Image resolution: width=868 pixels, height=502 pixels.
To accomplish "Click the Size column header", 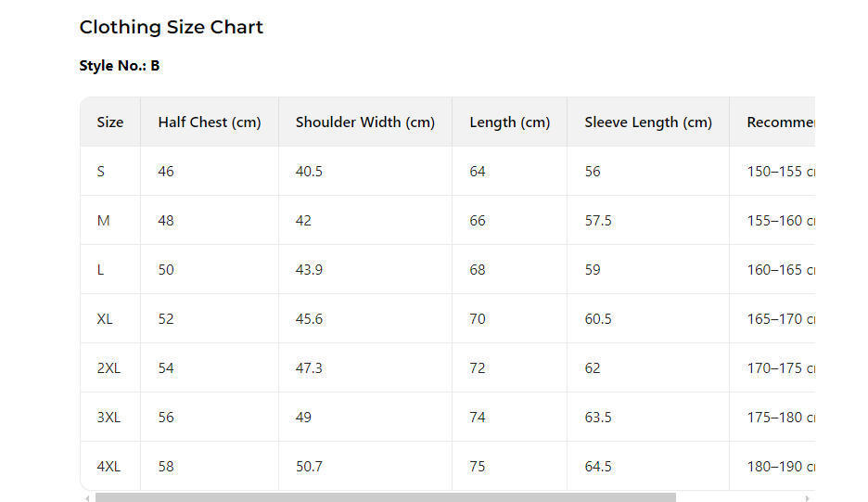I will click(x=110, y=122).
